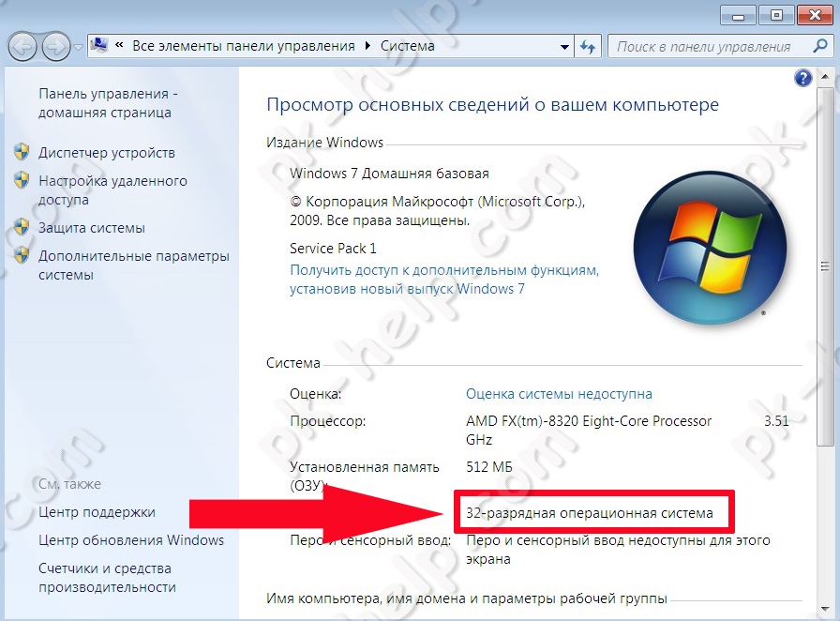Open 'Все элементы панели управления' breadcrumb
Screen dimensions: 840x621
click(244, 46)
